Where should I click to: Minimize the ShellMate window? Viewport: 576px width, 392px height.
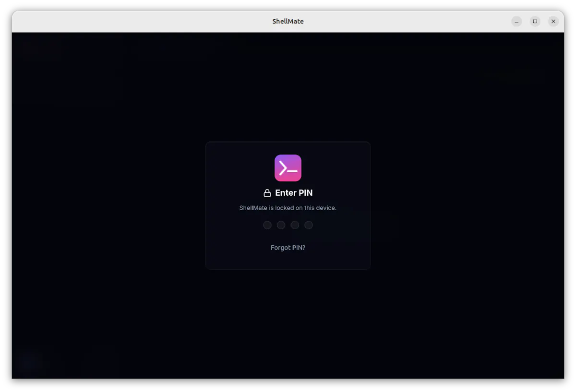pos(516,21)
